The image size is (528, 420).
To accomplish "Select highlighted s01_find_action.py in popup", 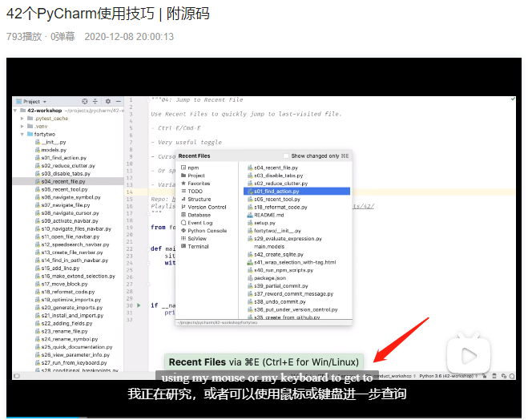I will [296, 192].
